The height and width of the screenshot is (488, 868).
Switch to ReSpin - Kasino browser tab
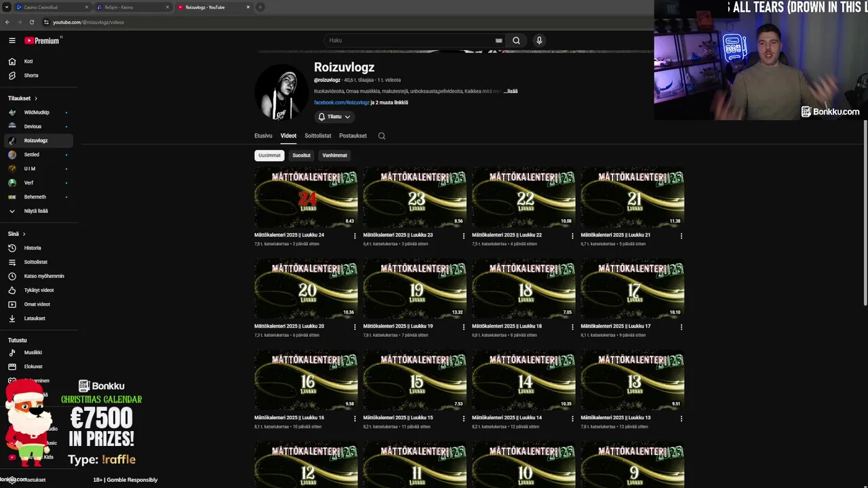point(132,7)
